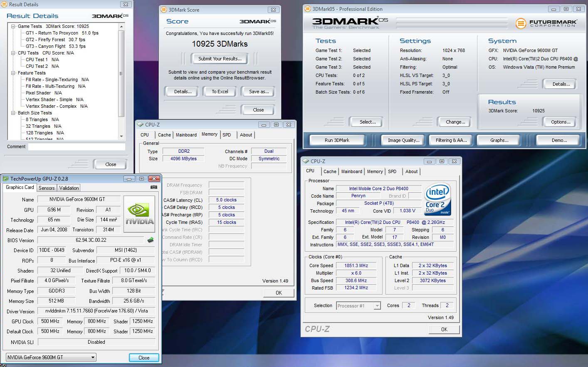Open SPD tab in CPU-Z memory window
This screenshot has width=588, height=367.
(227, 135)
